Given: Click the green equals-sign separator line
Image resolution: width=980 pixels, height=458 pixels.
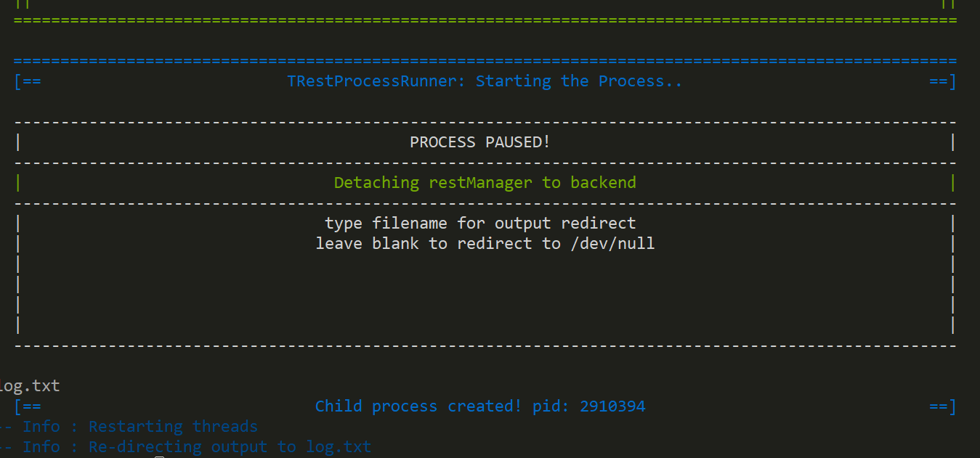Looking at the screenshot, I should (485, 20).
